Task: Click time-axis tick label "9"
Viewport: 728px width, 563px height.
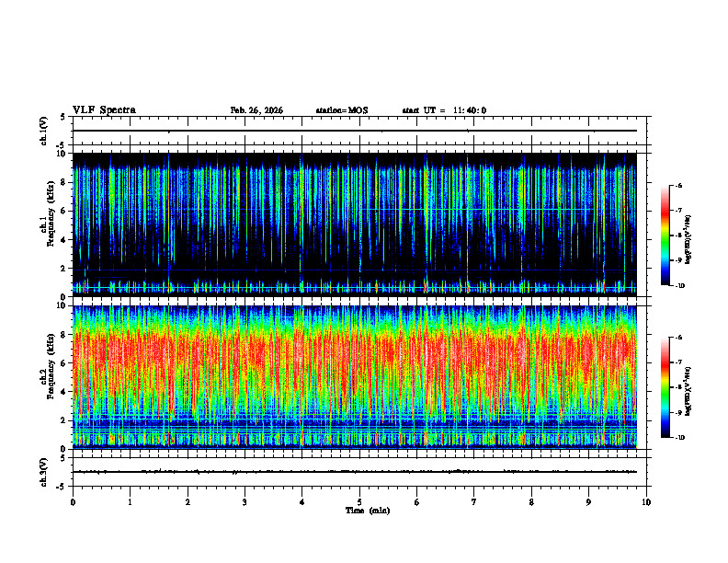Action: pos(588,502)
